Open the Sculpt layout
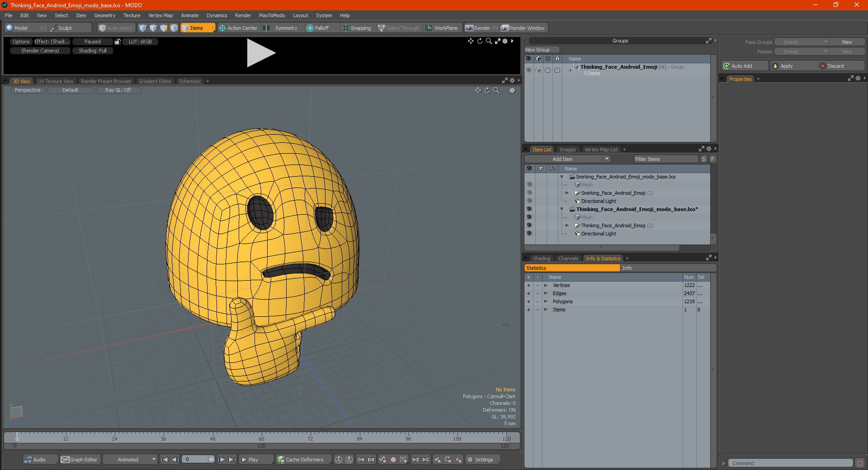This screenshot has height=470, width=868. [x=71, y=28]
